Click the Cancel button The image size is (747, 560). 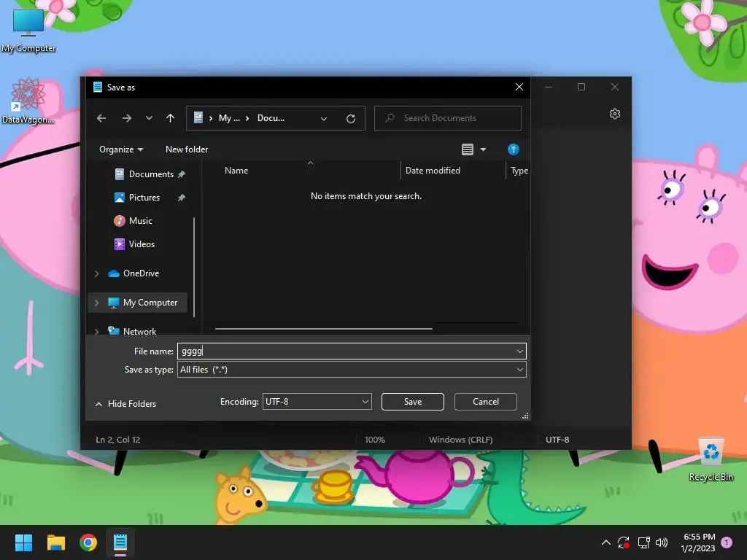point(485,402)
